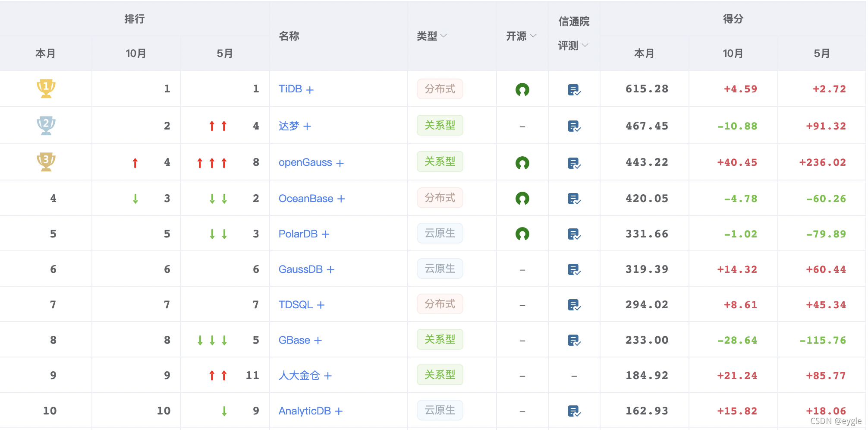
Task: Click the open source icon in PolarDB row
Action: (x=522, y=234)
